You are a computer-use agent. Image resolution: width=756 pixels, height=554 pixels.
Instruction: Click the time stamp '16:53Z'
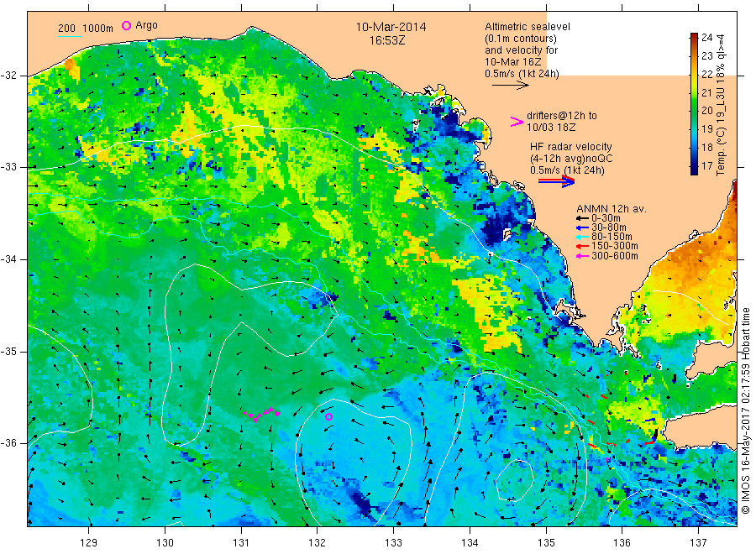387,40
